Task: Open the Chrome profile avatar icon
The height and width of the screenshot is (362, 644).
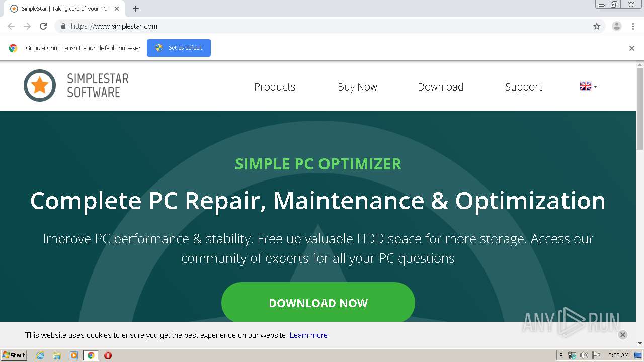Action: coord(616,26)
